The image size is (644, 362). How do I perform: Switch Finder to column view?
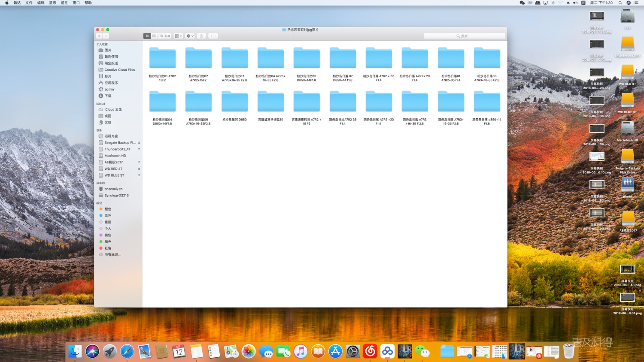(x=161, y=36)
